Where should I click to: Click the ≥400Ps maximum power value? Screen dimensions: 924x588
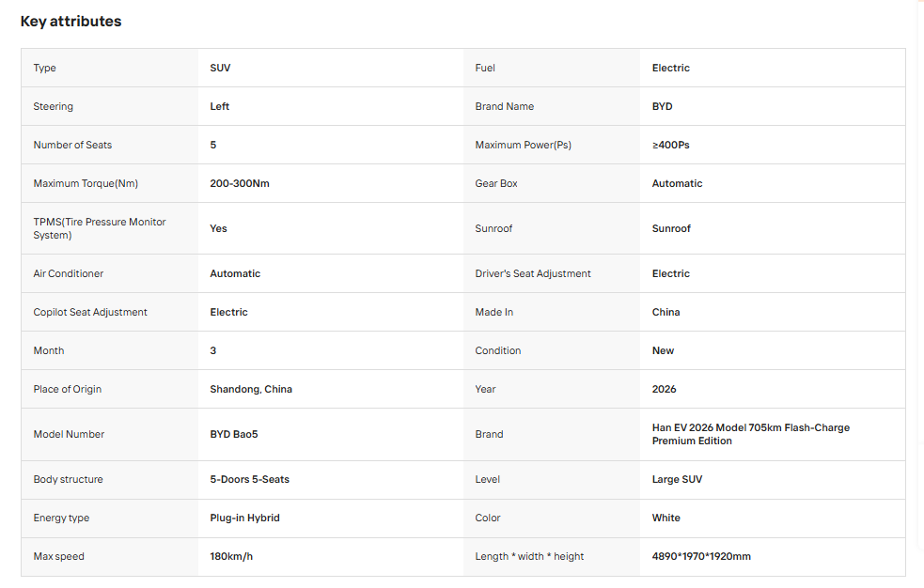click(670, 145)
